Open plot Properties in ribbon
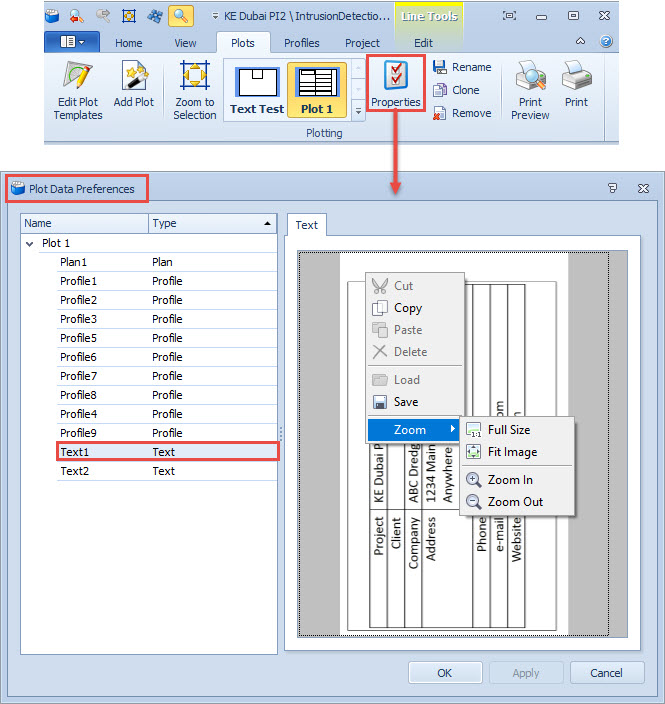 [396, 84]
